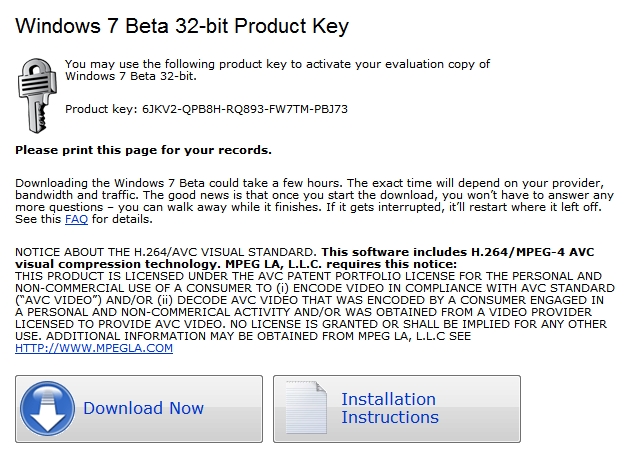Screen dimensions: 633x469
Task: Click 'You may use the following product key' line
Action: click(277, 64)
